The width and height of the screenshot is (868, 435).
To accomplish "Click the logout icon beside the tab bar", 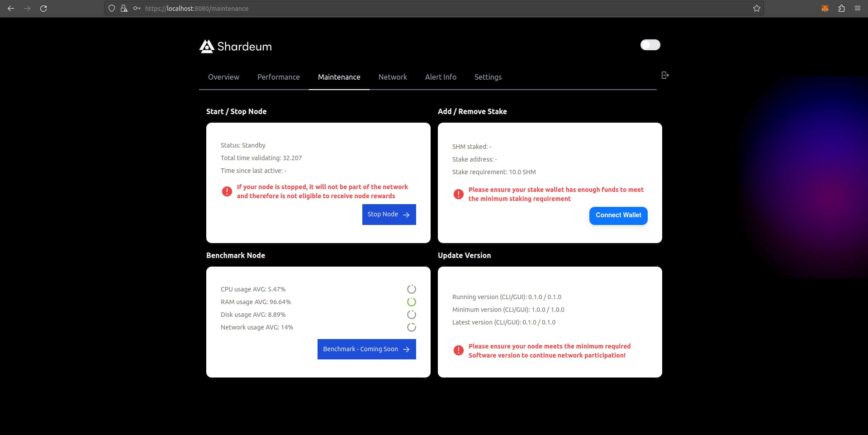I will [664, 75].
